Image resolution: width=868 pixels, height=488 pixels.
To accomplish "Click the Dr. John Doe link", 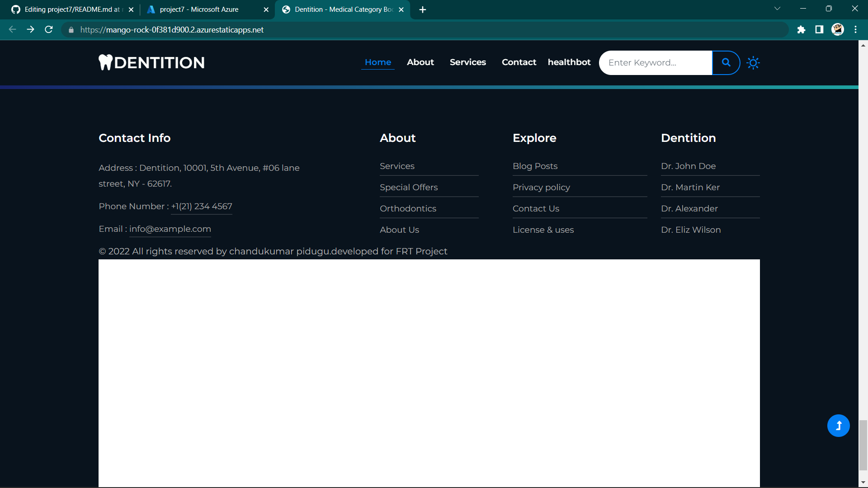I will pyautogui.click(x=688, y=166).
